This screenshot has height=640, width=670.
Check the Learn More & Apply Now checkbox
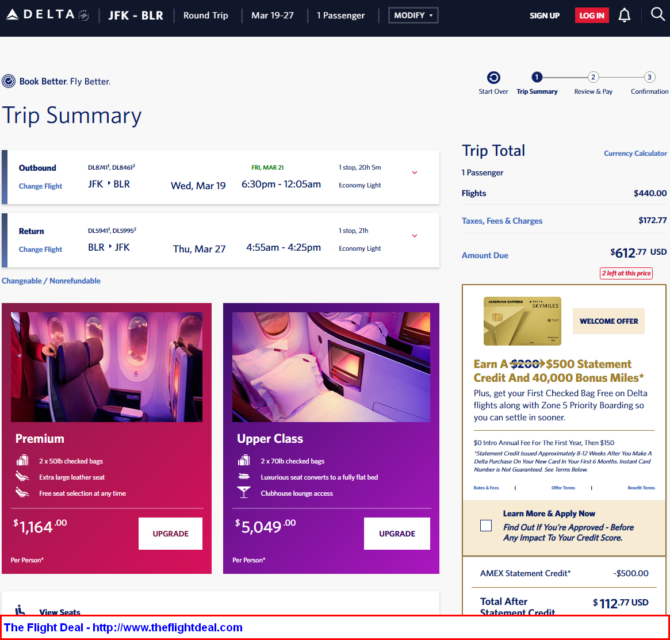coord(485,525)
